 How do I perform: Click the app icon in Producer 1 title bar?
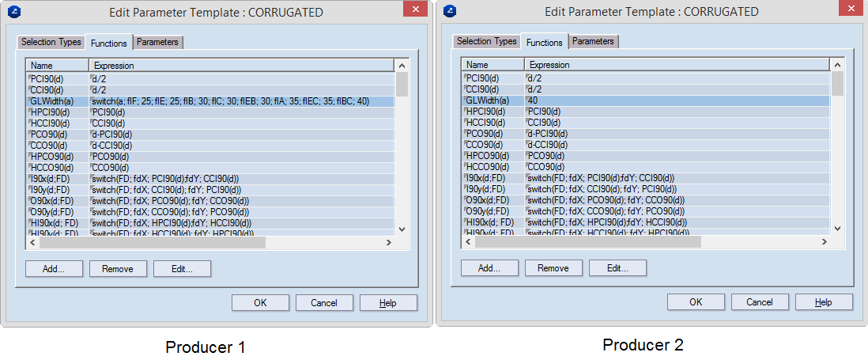[14, 12]
